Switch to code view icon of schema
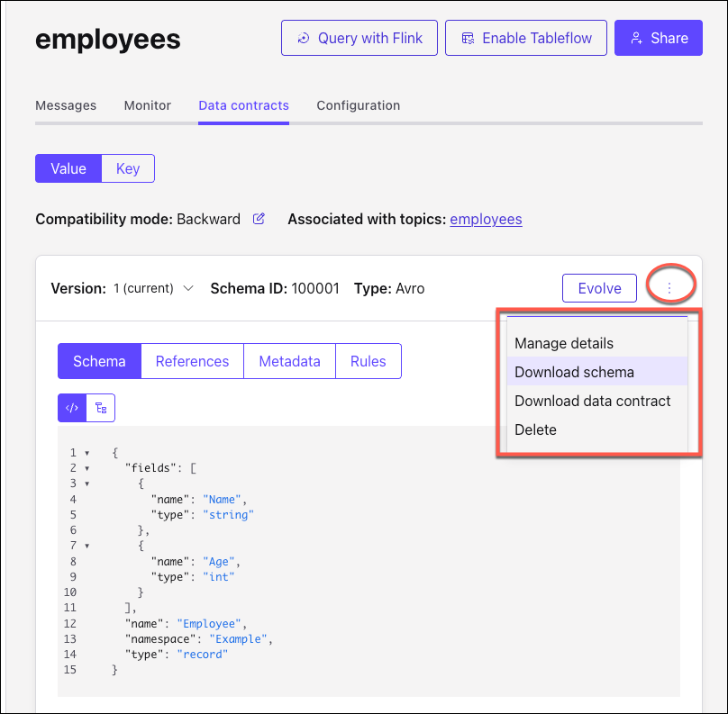The width and height of the screenshot is (728, 714). (72, 408)
